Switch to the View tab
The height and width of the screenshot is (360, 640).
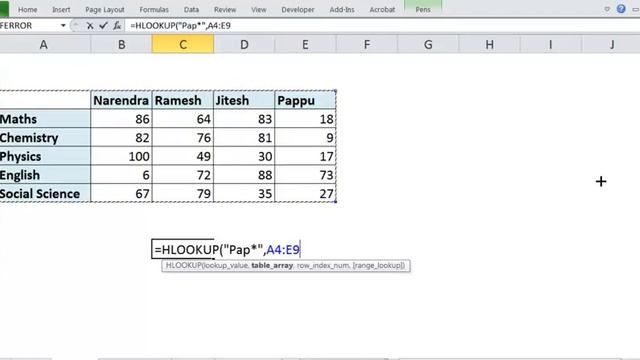point(258,9)
